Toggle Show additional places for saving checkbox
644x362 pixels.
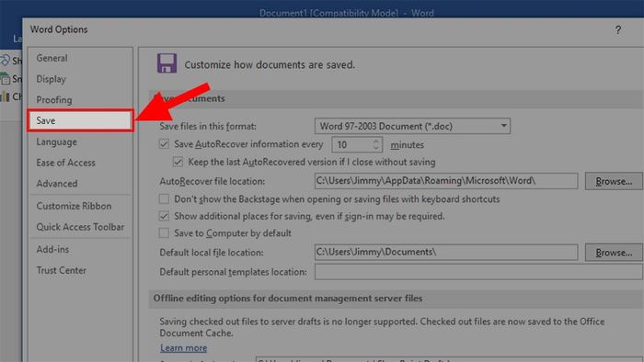coord(164,216)
